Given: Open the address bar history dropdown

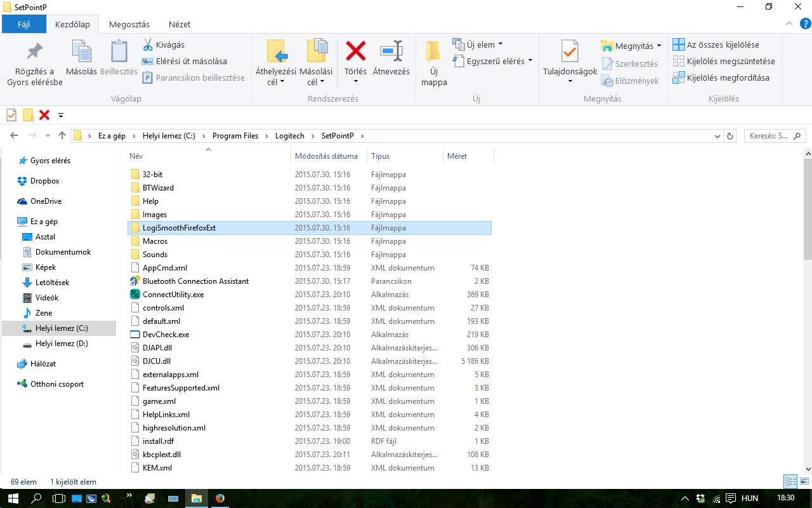Looking at the screenshot, I should (717, 136).
